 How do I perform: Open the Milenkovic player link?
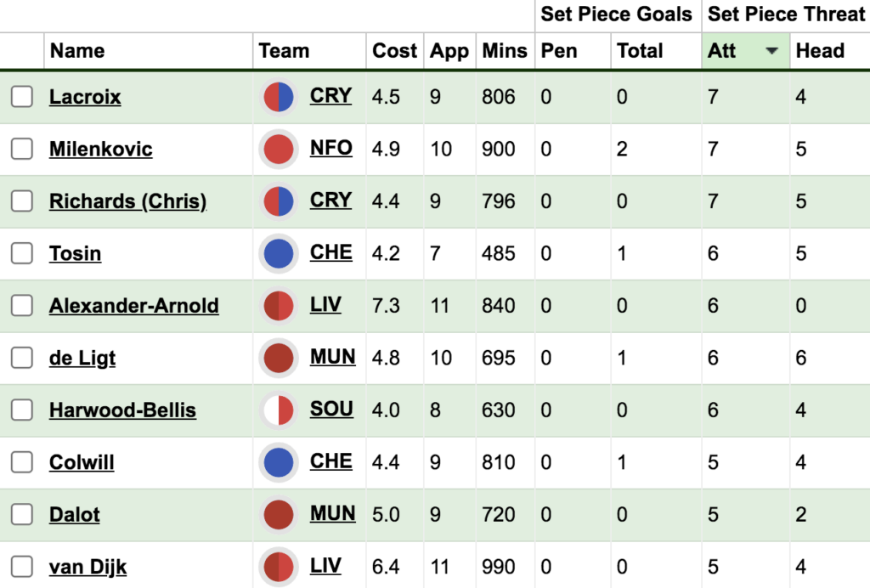coord(100,149)
